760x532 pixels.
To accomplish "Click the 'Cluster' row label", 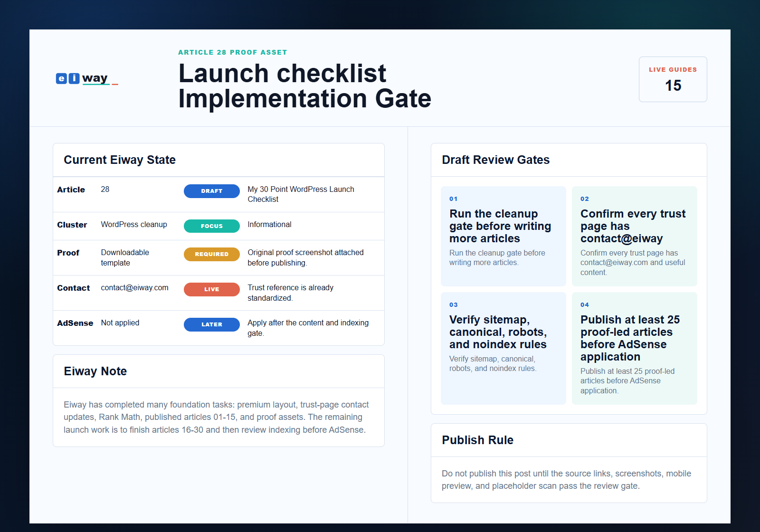I will tap(72, 225).
